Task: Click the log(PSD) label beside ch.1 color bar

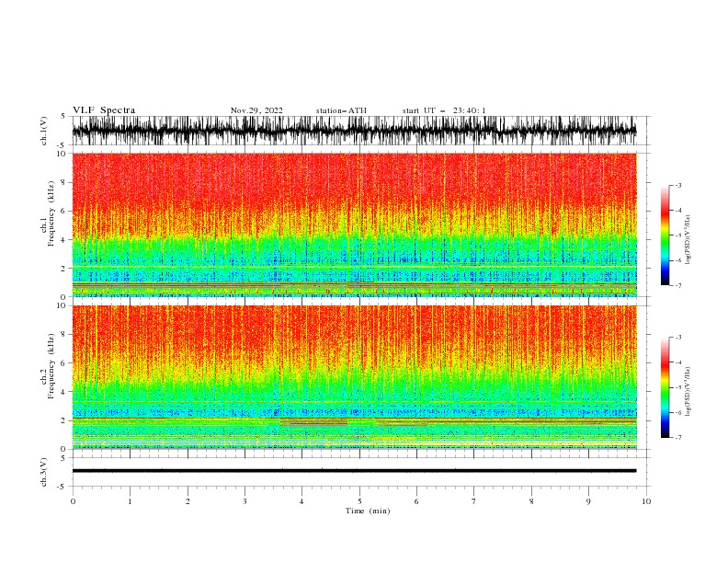Action: pos(688,240)
